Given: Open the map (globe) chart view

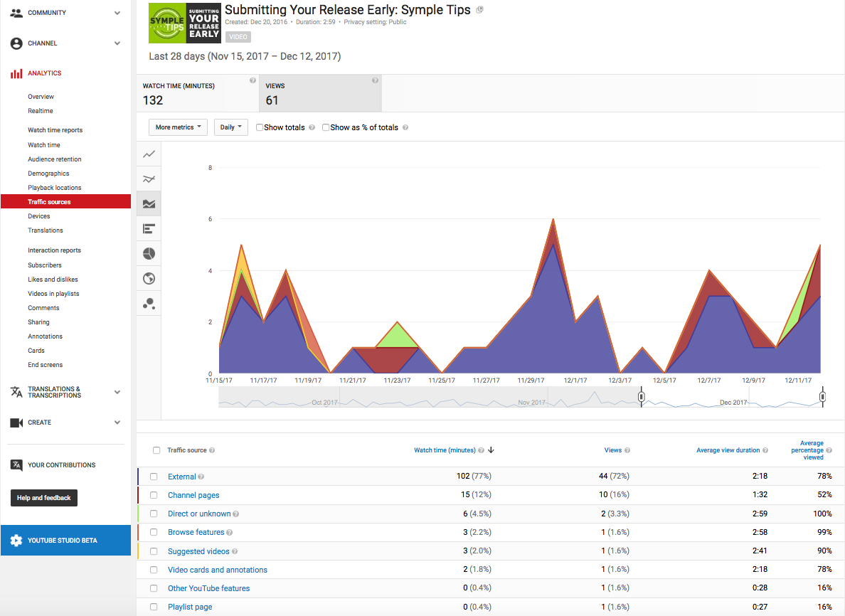Looking at the screenshot, I should (149, 279).
